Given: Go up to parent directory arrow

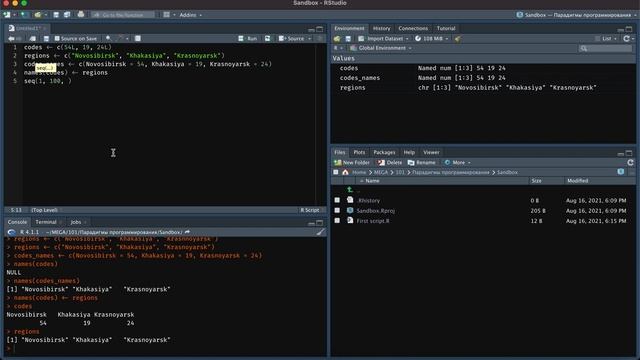Looking at the screenshot, I should (x=350, y=190).
